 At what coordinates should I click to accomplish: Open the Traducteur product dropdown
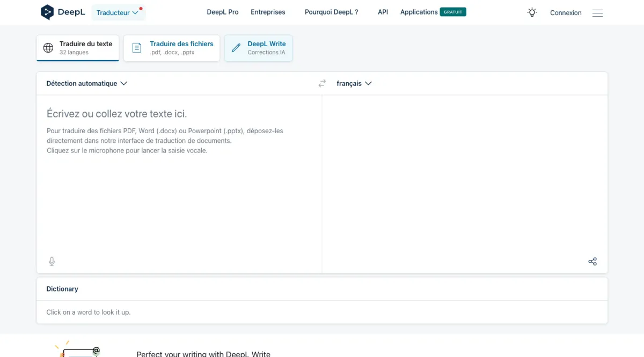click(118, 12)
